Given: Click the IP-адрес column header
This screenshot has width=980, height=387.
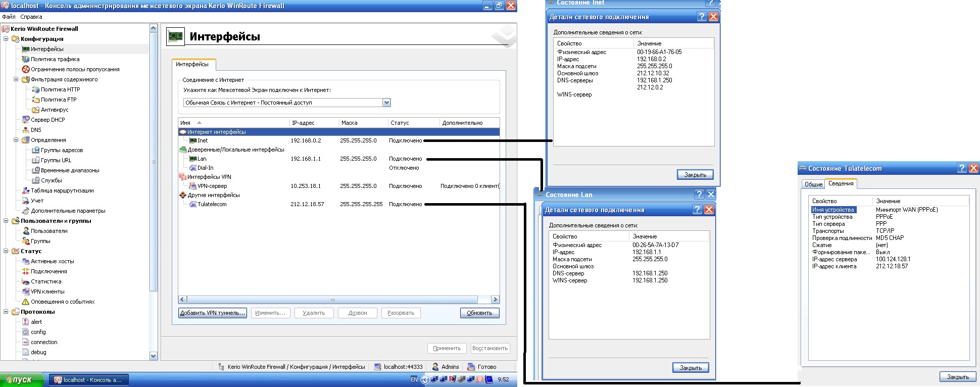Looking at the screenshot, I should coord(314,123).
